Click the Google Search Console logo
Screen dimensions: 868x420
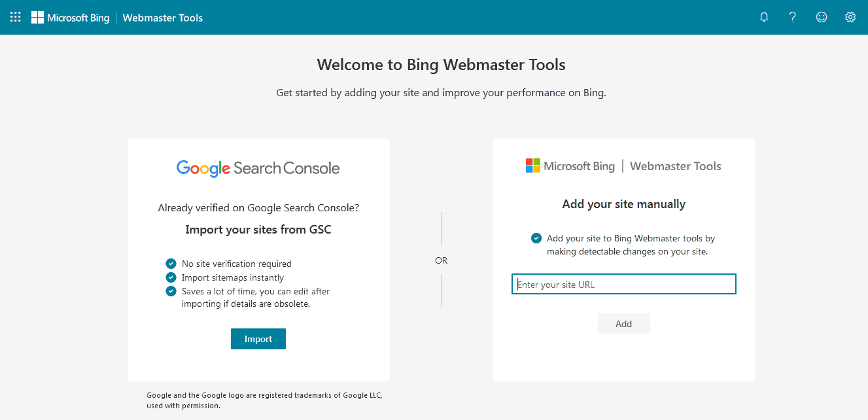(x=258, y=168)
